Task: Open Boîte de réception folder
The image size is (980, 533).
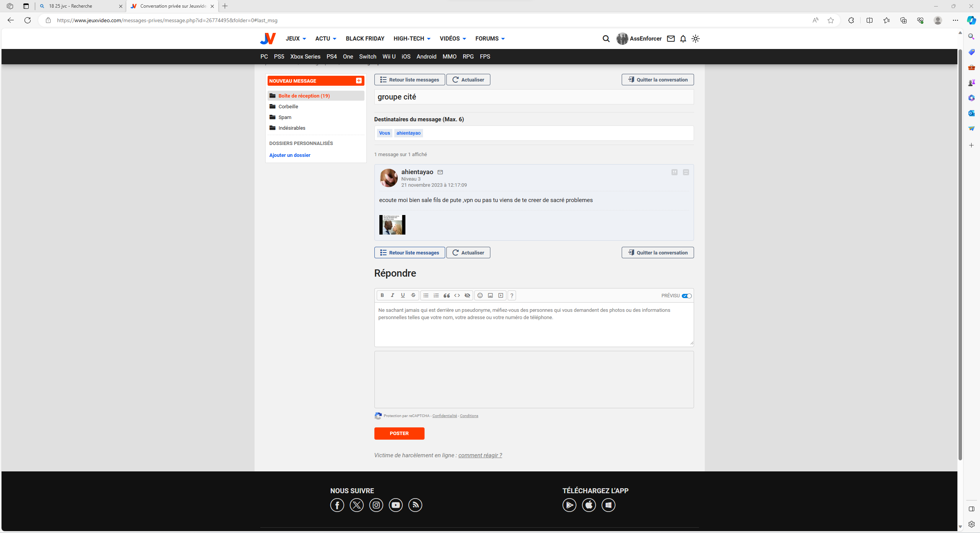Action: [x=316, y=96]
